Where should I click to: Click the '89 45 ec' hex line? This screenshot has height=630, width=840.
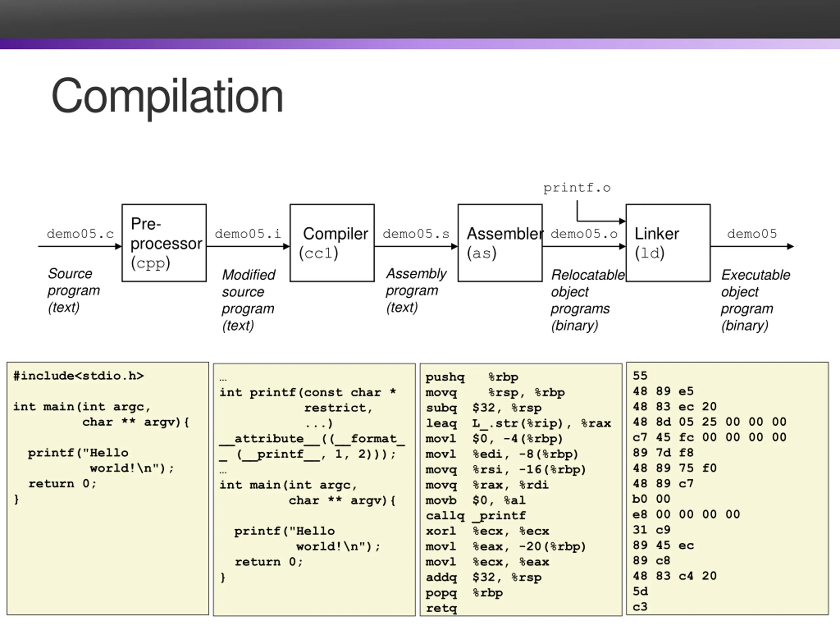pos(663,546)
